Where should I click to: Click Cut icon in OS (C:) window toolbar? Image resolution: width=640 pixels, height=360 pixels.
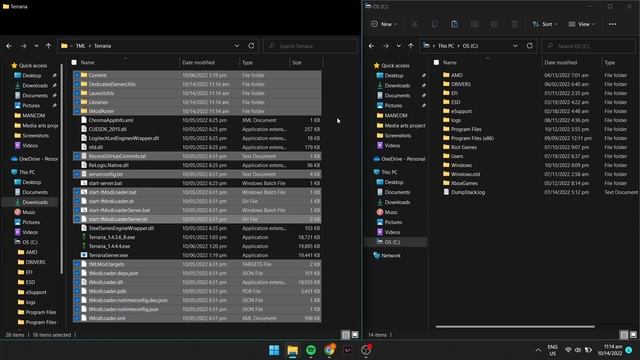tap(414, 24)
